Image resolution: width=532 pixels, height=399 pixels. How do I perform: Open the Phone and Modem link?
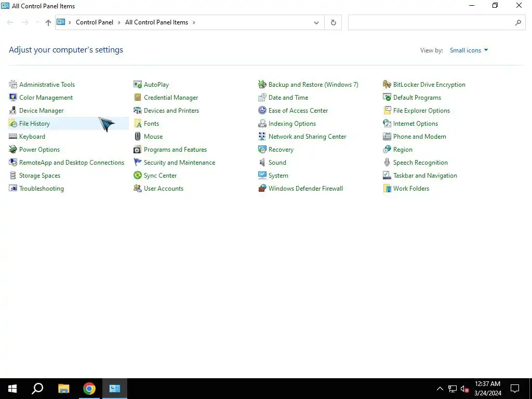[419, 137]
